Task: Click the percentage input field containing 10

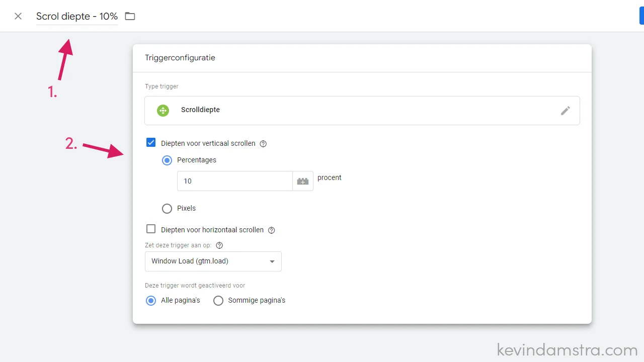Action: (234, 181)
